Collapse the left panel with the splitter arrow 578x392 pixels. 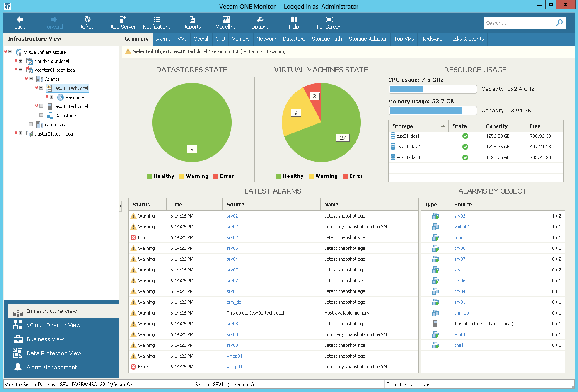click(120, 206)
